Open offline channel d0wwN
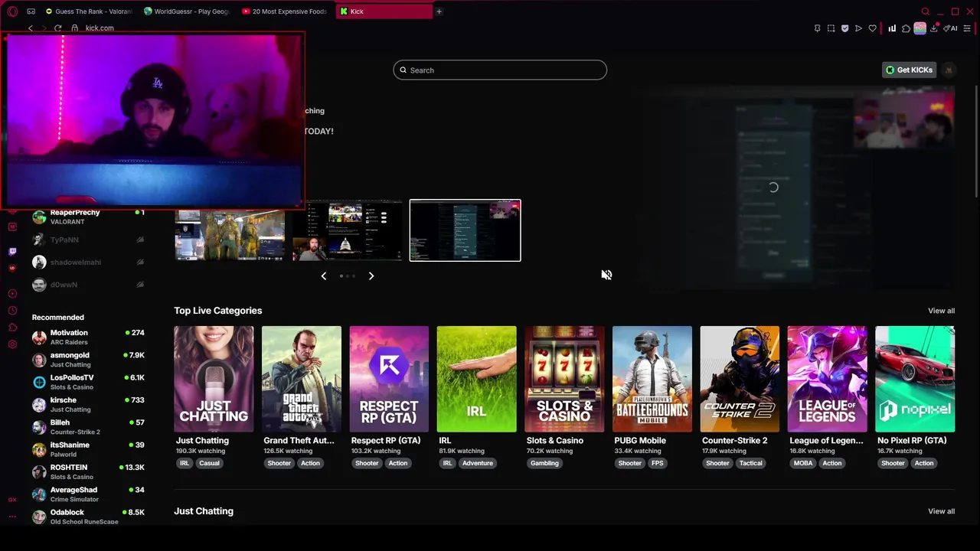The height and width of the screenshot is (551, 980). coord(88,285)
